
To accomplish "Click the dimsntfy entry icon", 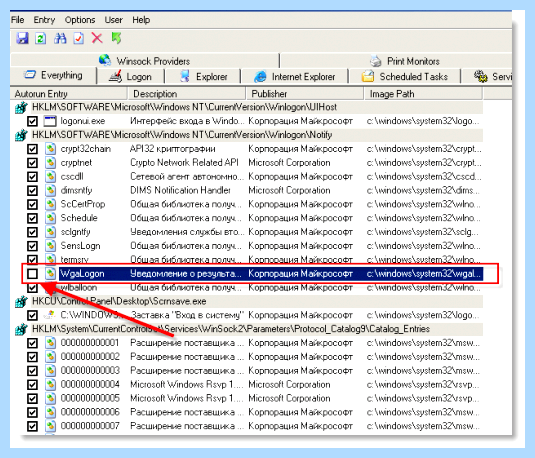I will coord(50,190).
